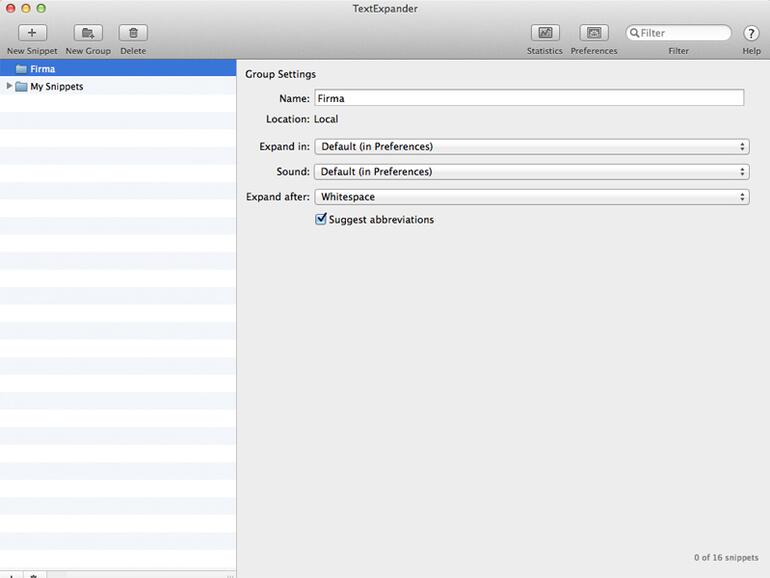Open the Expand in dropdown

[x=532, y=146]
